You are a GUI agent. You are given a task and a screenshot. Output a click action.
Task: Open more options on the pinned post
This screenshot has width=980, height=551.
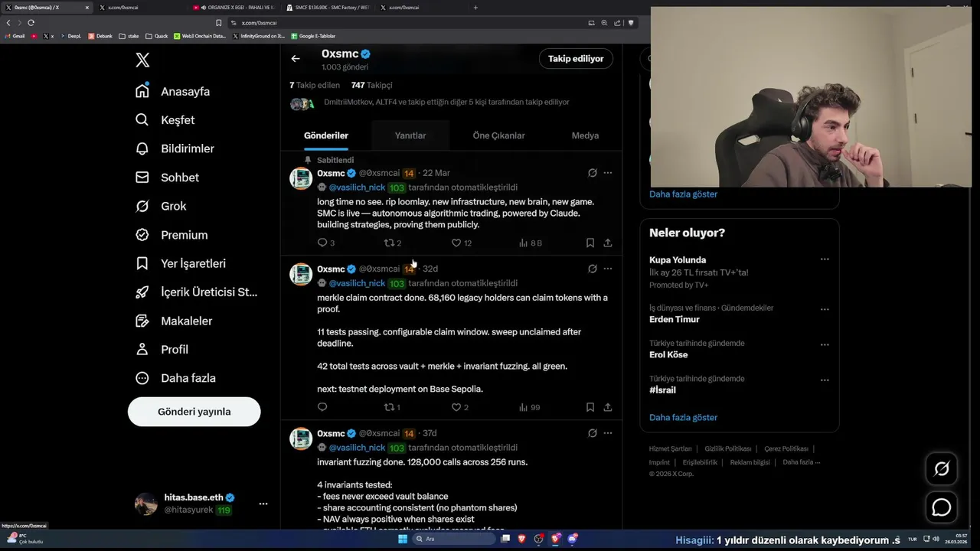click(x=608, y=173)
